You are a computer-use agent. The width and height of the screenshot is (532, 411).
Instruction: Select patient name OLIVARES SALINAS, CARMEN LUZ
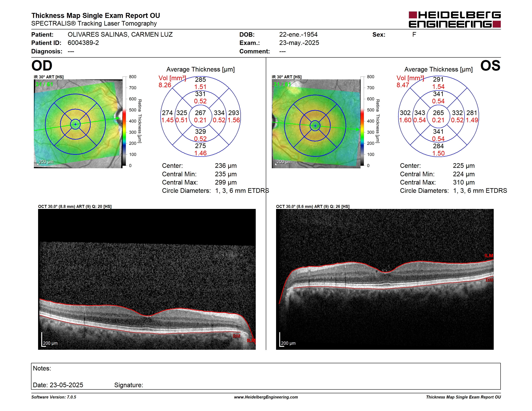click(120, 35)
